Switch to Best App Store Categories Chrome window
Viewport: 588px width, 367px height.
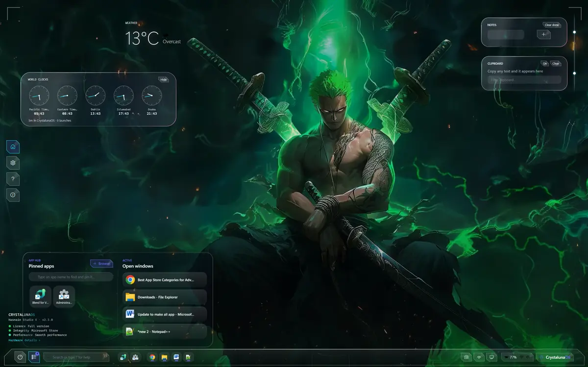pyautogui.click(x=165, y=280)
